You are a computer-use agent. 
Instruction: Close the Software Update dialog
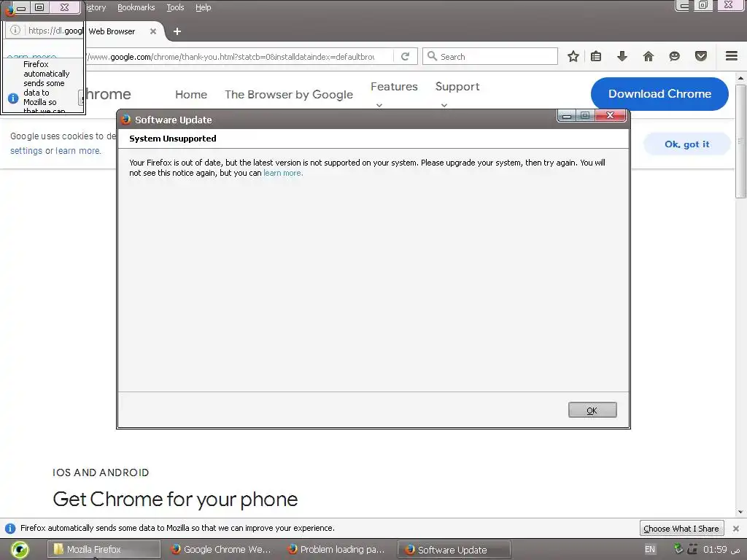click(611, 115)
